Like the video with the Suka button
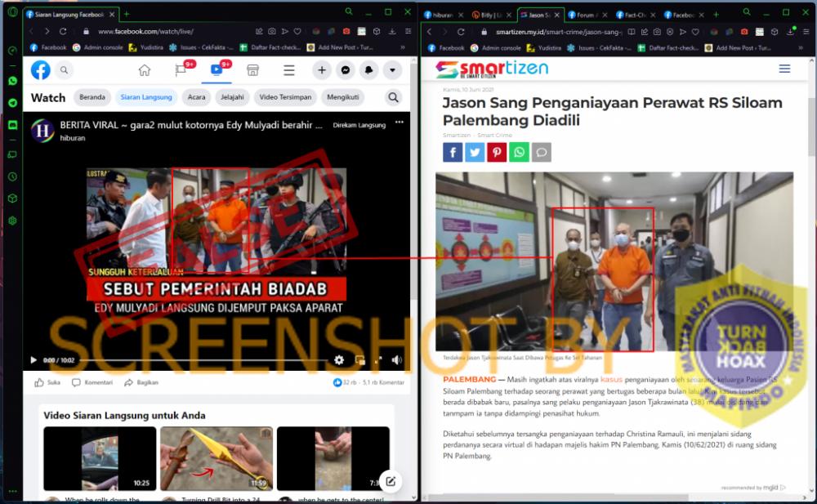Image resolution: width=817 pixels, height=504 pixels. click(x=47, y=382)
